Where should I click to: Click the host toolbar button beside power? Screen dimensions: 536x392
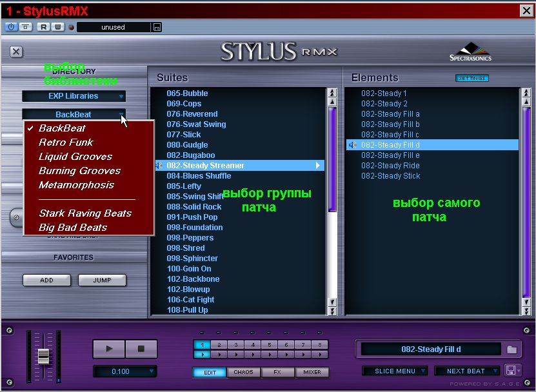click(26, 27)
